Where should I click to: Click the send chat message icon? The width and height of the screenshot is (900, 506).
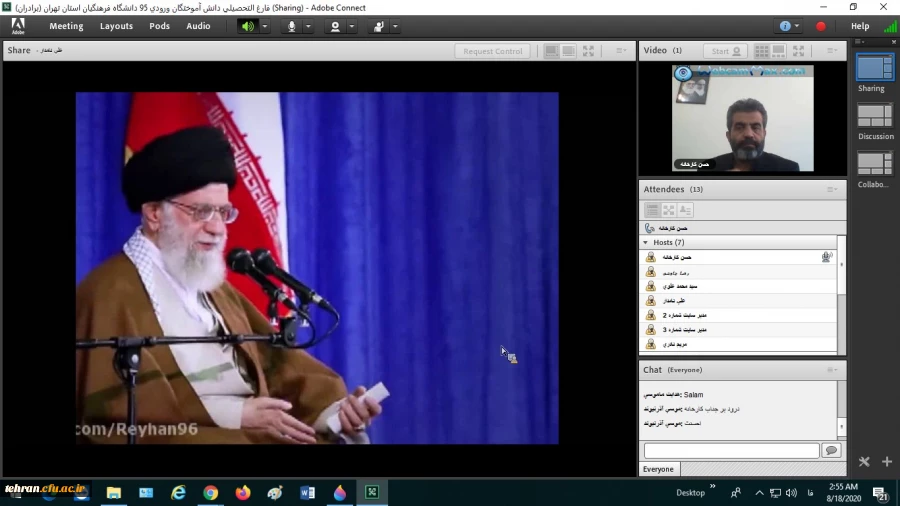(x=830, y=451)
